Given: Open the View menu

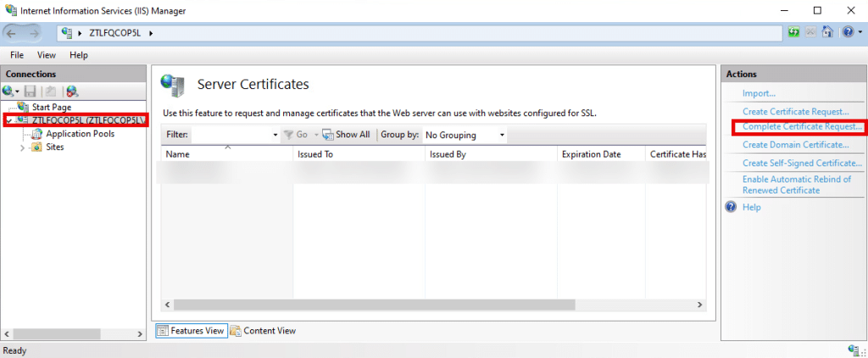Looking at the screenshot, I should pyautogui.click(x=47, y=55).
